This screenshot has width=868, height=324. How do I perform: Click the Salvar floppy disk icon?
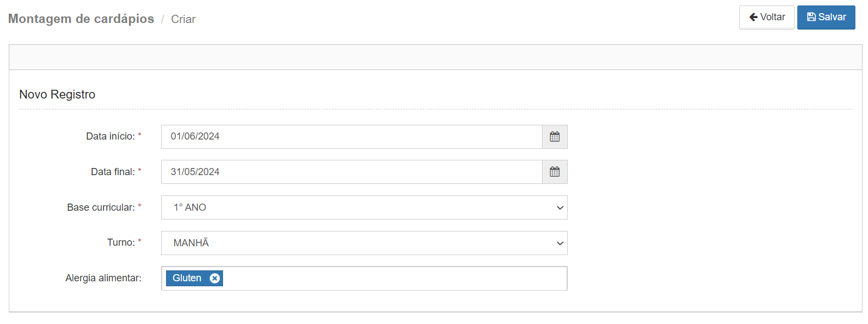[x=812, y=17]
